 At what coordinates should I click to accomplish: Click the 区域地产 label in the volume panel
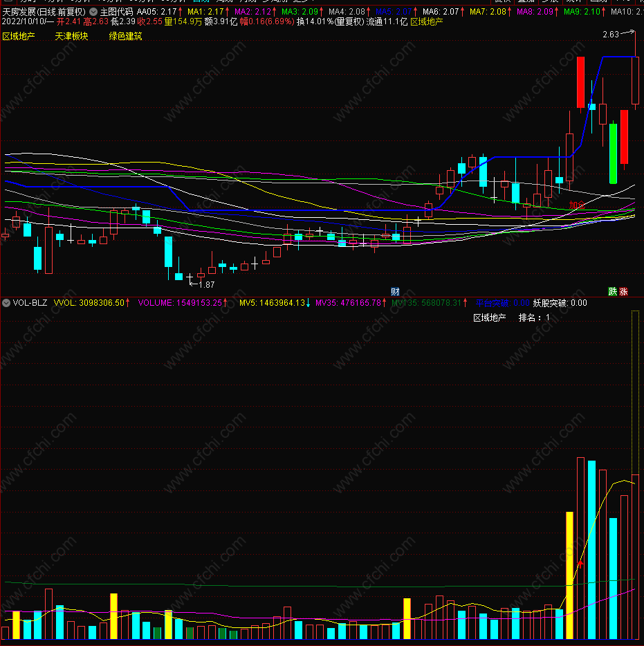490,317
